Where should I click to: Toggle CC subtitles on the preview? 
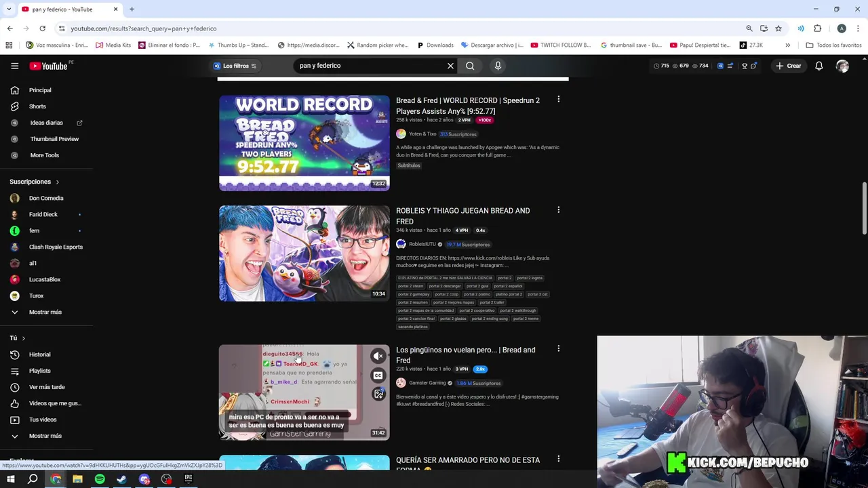click(378, 375)
